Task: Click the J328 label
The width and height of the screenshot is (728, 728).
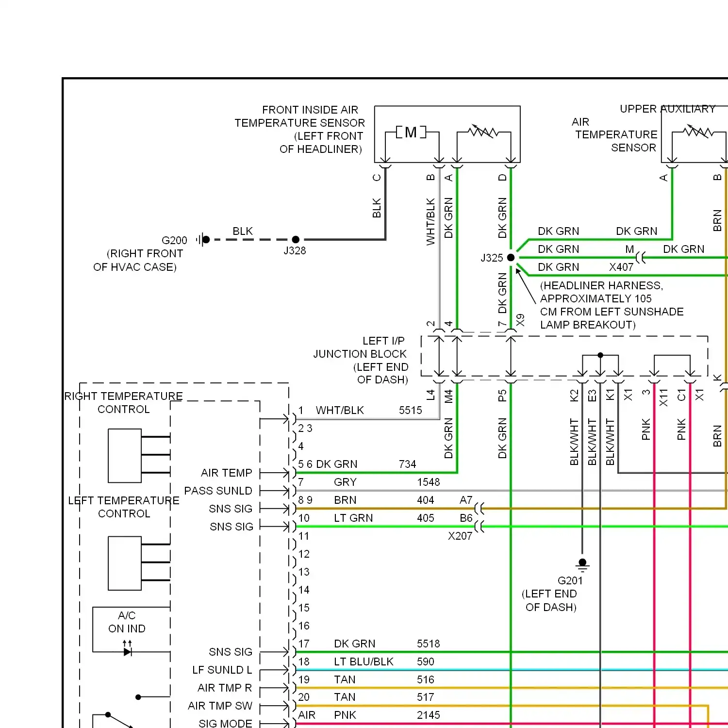Action: pyautogui.click(x=295, y=251)
